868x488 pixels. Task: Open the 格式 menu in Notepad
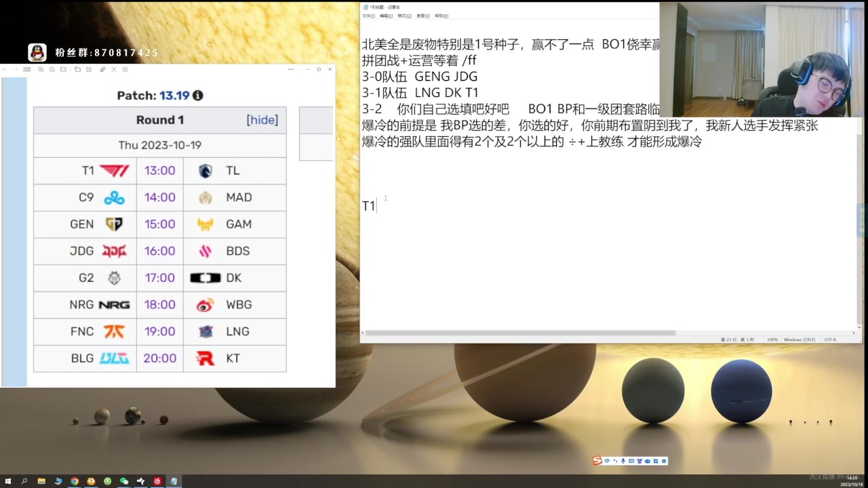click(404, 16)
